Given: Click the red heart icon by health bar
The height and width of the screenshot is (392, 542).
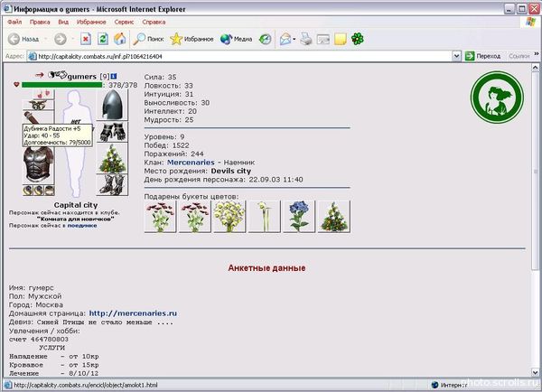Looking at the screenshot, I should click(16, 84).
